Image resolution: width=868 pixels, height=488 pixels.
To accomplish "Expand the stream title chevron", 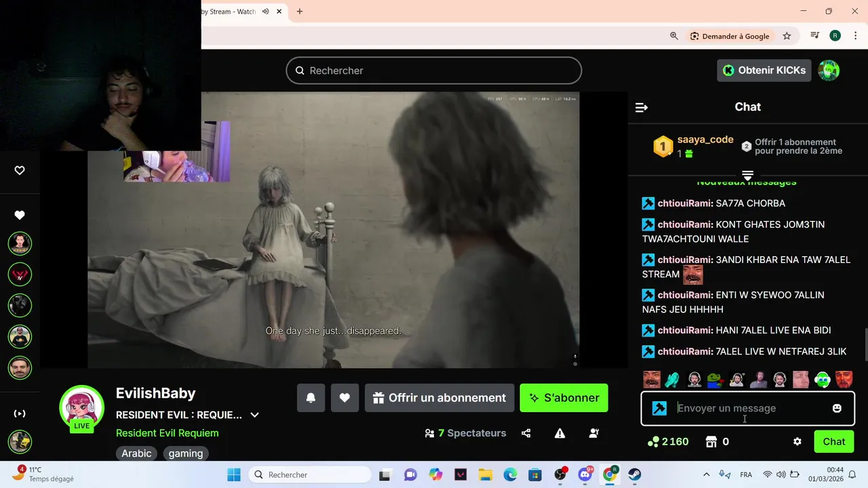I will (x=255, y=415).
